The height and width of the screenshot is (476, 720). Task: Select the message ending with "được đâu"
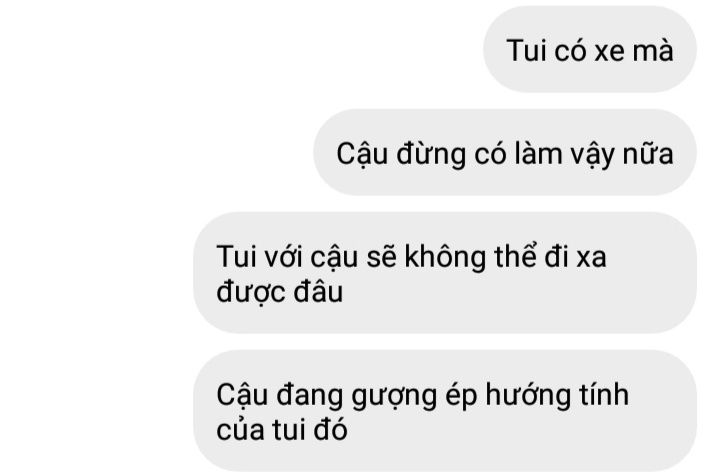445,273
